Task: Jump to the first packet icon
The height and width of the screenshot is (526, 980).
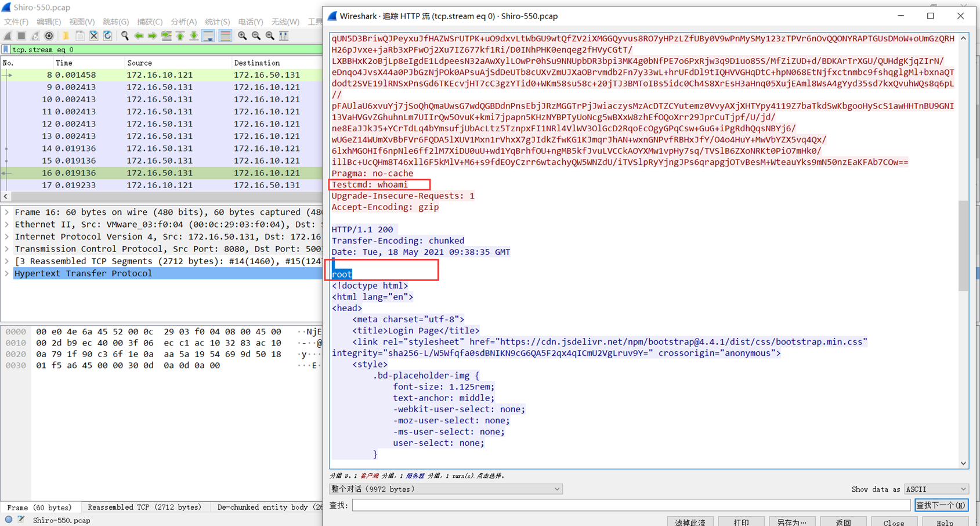Action: [x=180, y=36]
